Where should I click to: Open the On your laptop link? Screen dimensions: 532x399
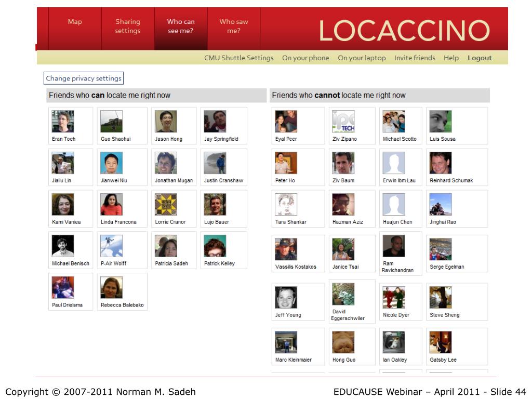362,58
